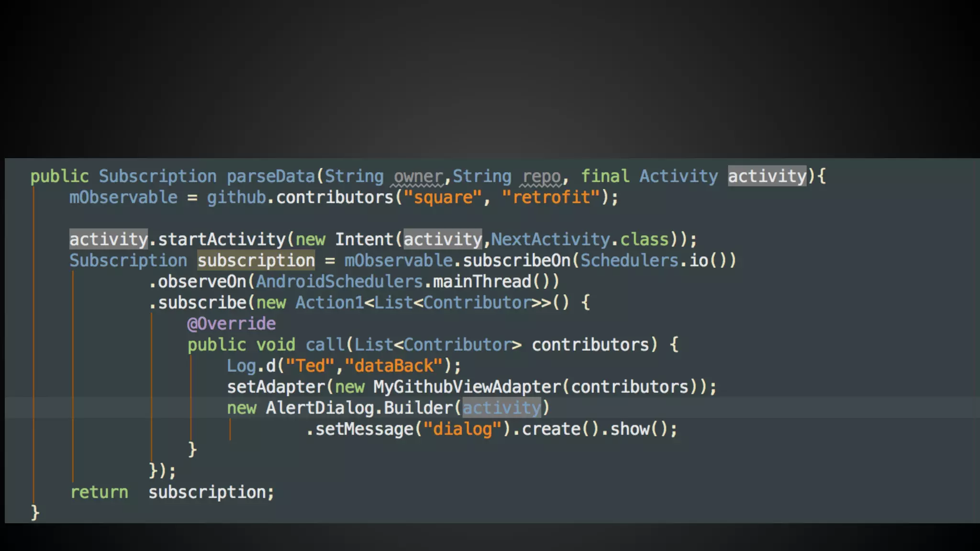Click the "retrofit" string literal
Screen dimensions: 980x551
click(551, 198)
